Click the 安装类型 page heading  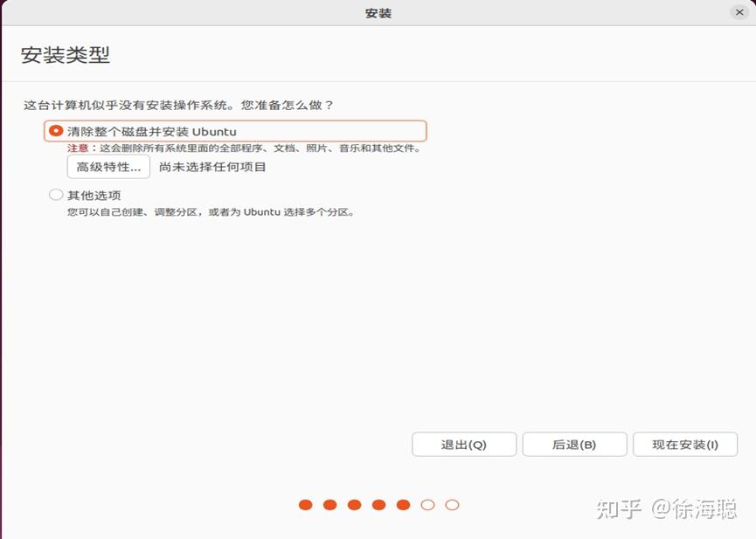click(x=46, y=54)
